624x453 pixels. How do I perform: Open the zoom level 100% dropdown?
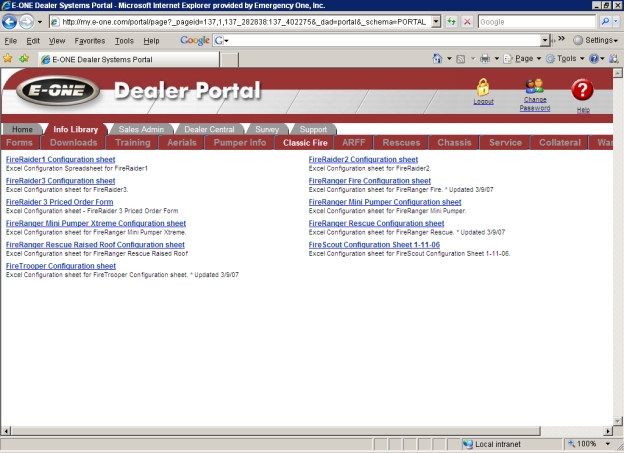[608, 443]
